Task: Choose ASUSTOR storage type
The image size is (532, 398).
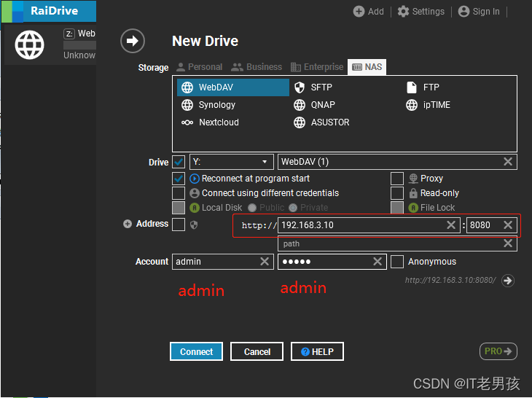Action: [321, 122]
